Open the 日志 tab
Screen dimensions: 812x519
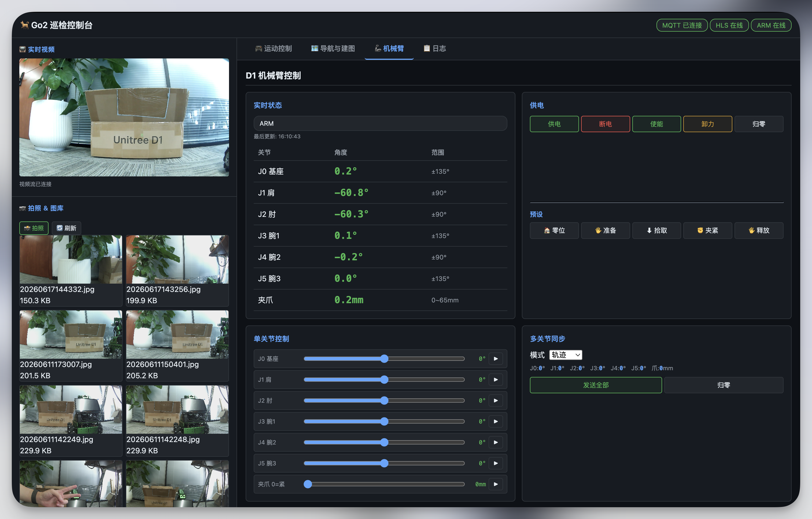tap(435, 49)
